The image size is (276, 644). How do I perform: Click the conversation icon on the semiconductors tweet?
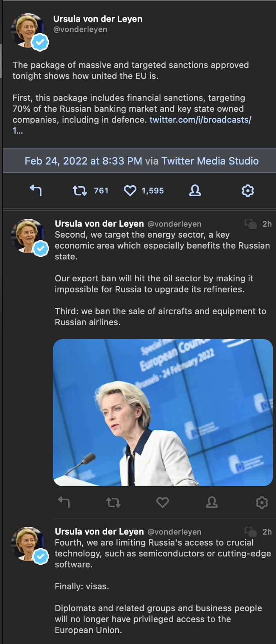click(251, 532)
